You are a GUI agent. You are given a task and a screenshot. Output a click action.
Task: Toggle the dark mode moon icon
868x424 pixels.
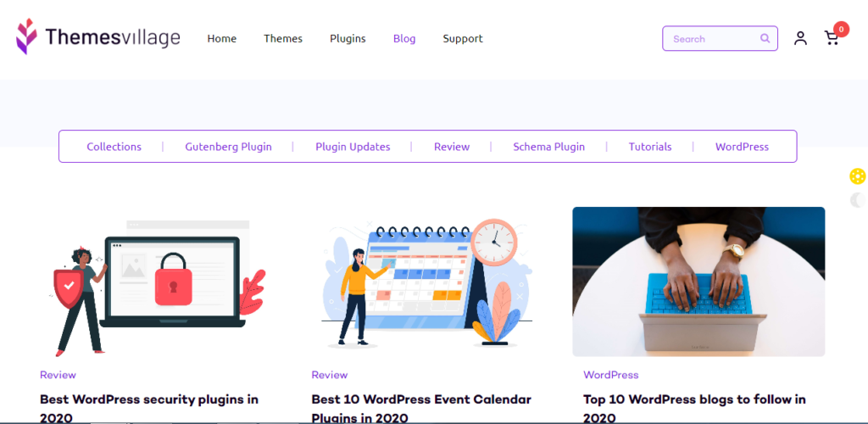(x=858, y=200)
